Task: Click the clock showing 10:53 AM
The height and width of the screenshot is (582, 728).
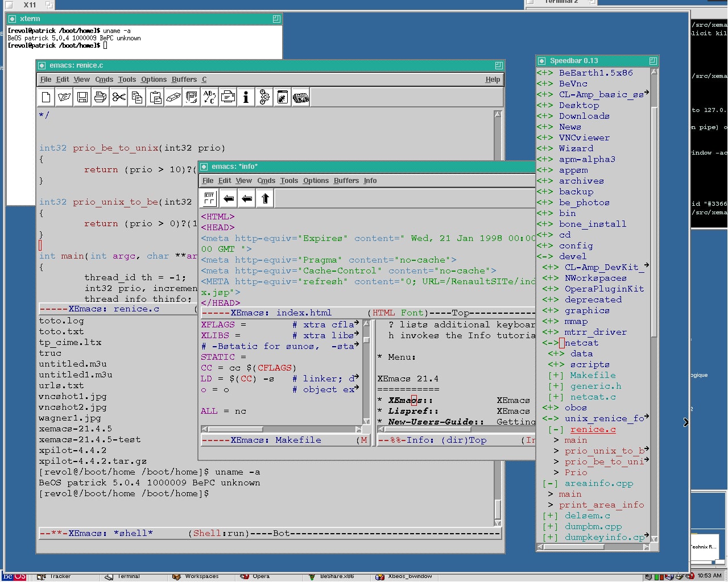Action: point(710,576)
